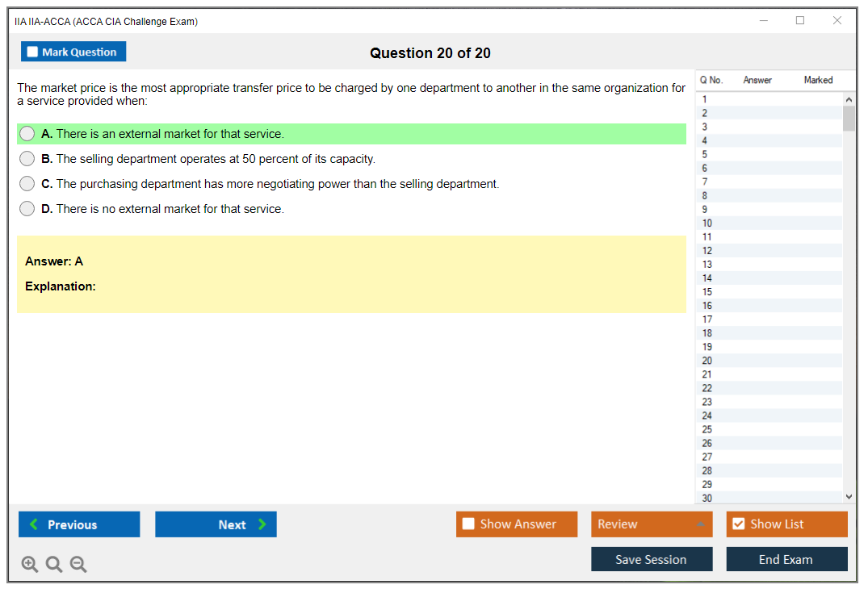Toggle the Mark Question checkbox

[x=33, y=52]
